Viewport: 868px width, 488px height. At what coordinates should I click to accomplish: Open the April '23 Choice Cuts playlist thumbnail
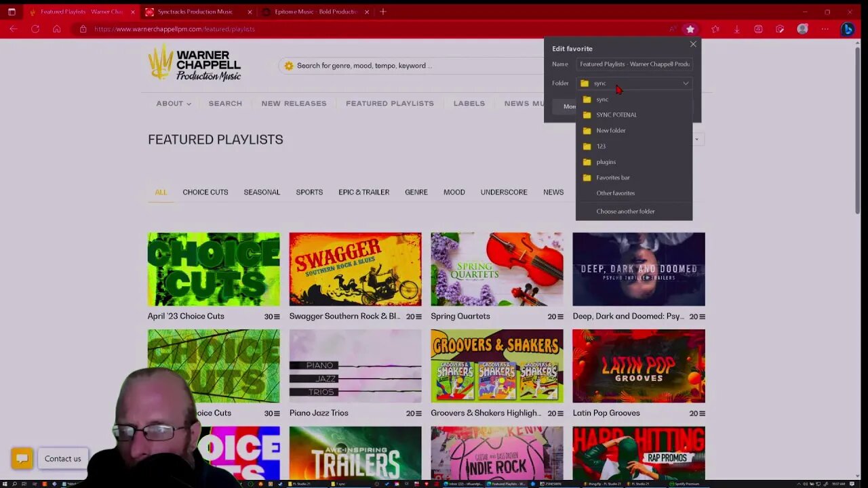[214, 270]
